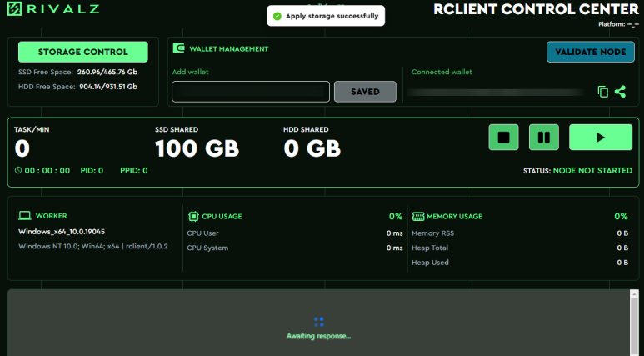The height and width of the screenshot is (356, 644).
Task: Click the wallet management icon
Action: [x=178, y=48]
